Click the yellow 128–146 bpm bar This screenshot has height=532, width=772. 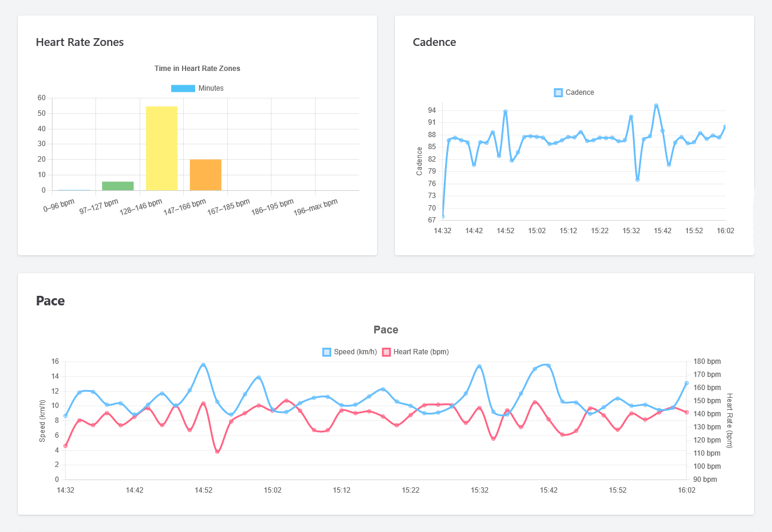point(162,148)
